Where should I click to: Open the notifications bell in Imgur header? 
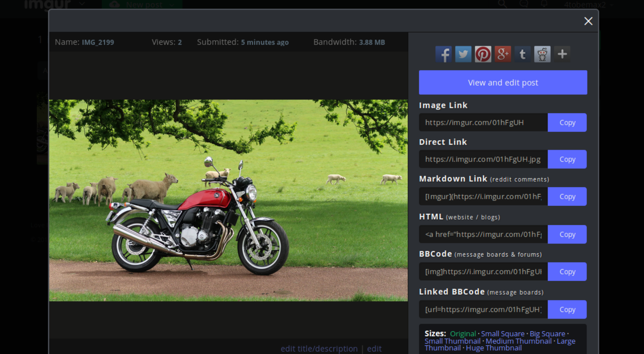pos(544,4)
